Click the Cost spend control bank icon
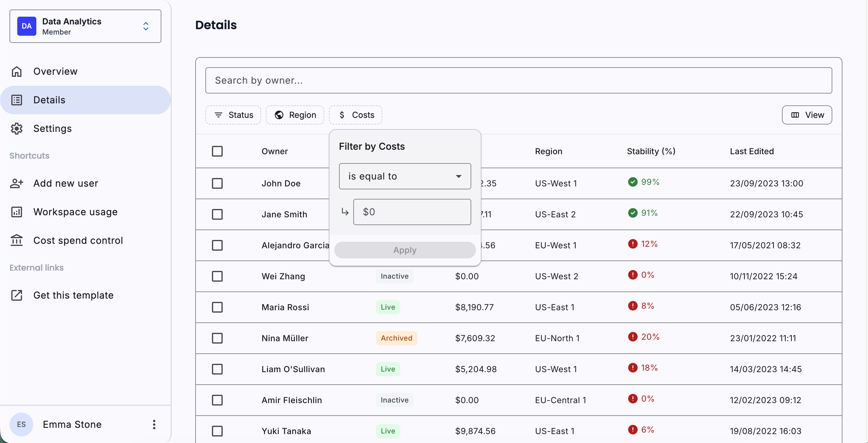The image size is (868, 443). [16, 241]
